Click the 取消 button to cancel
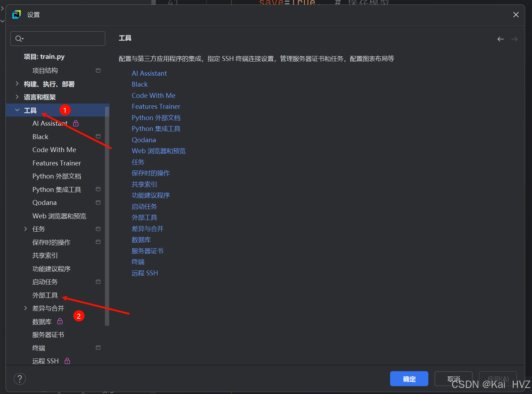 (x=453, y=379)
